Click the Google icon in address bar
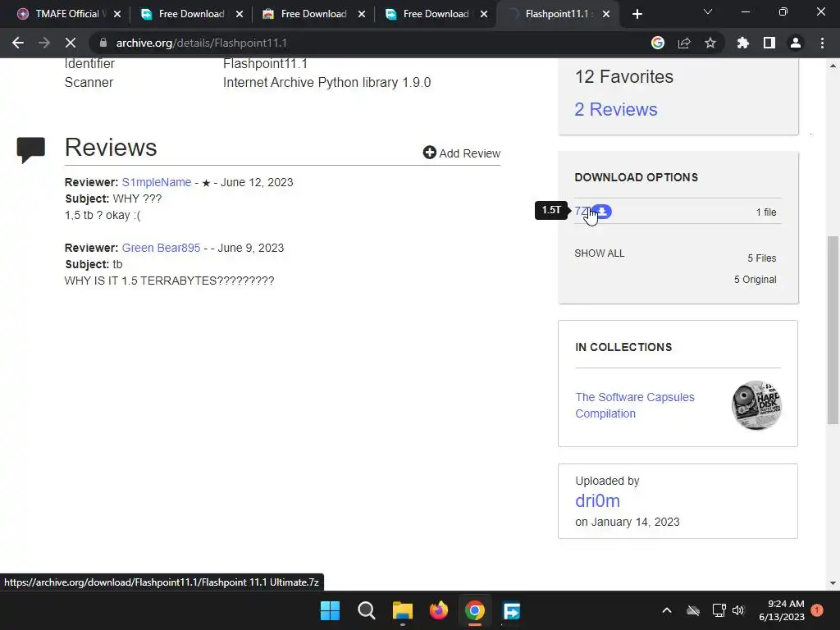Image resolution: width=840 pixels, height=630 pixels. click(x=658, y=43)
